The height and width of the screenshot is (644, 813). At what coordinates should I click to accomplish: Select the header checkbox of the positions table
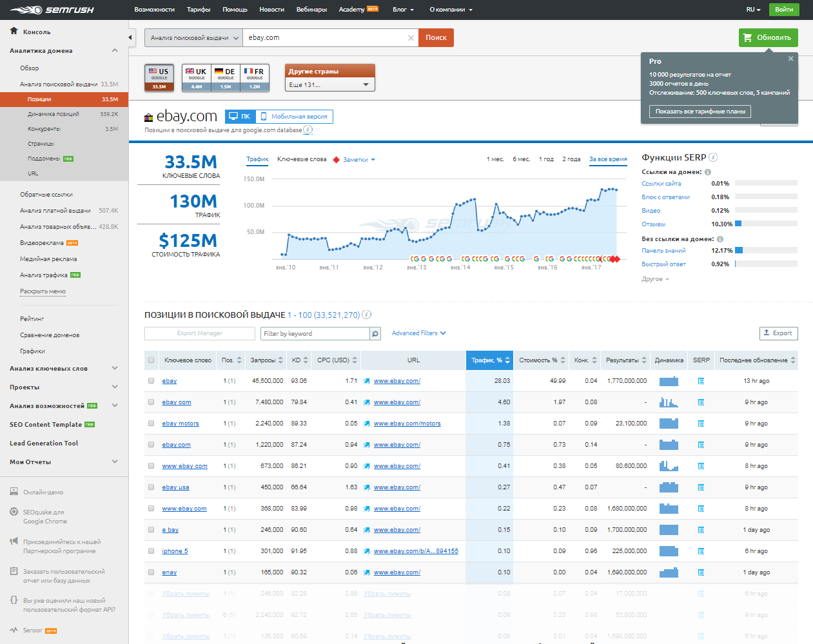point(152,360)
